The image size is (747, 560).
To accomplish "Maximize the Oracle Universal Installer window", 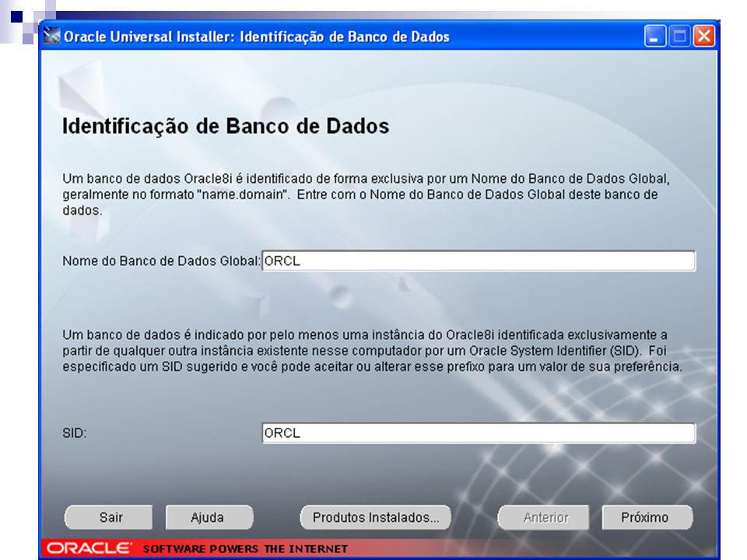I will [x=679, y=37].
